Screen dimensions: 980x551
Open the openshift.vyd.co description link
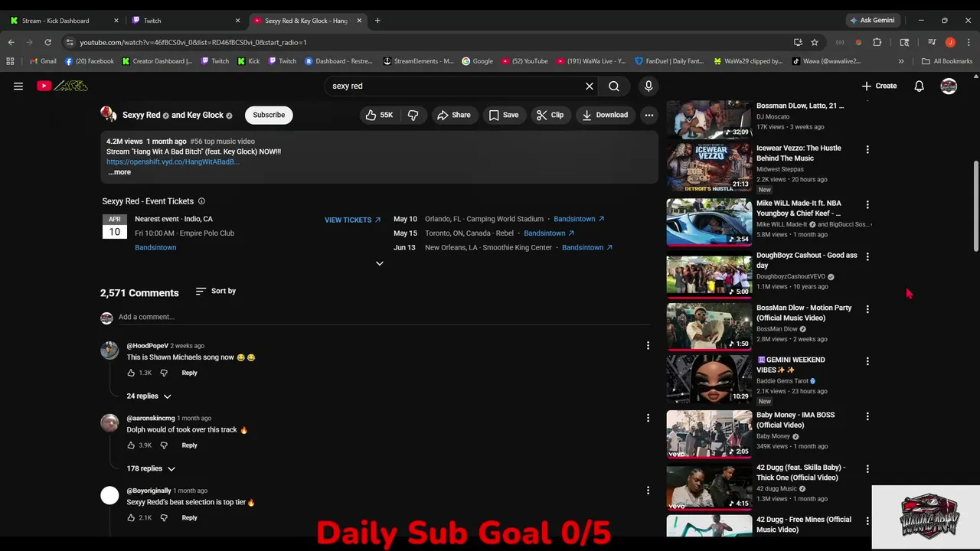point(173,162)
